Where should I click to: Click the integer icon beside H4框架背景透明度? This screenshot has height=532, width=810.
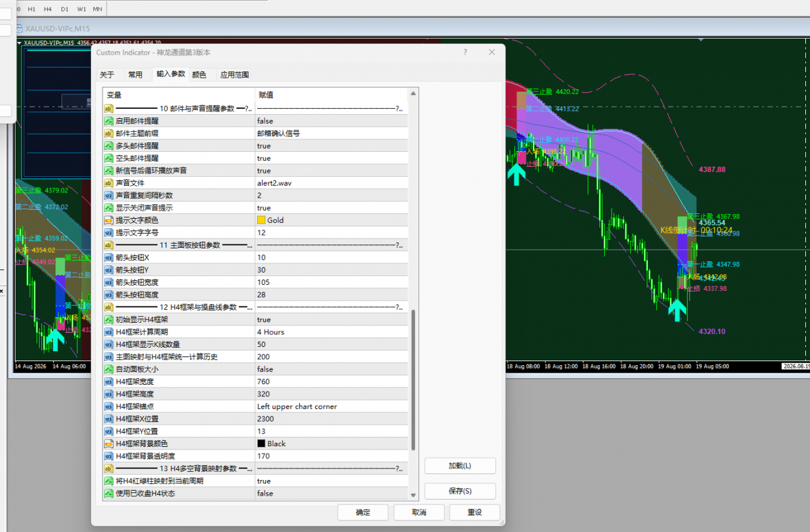109,456
